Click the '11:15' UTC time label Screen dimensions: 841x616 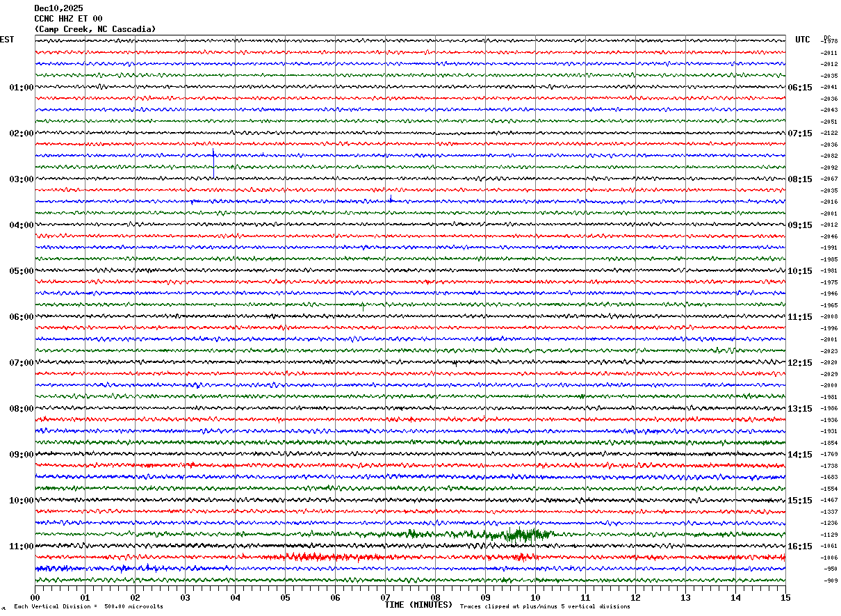[800, 317]
